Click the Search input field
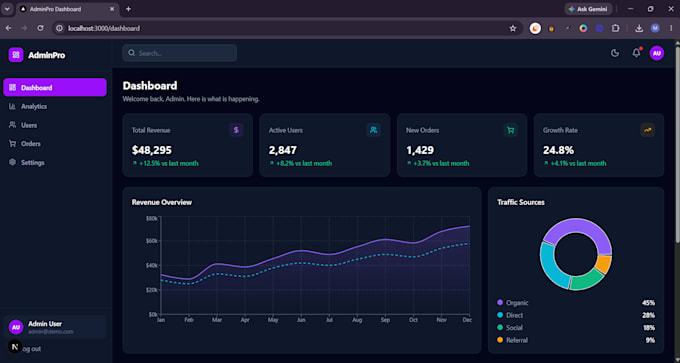The width and height of the screenshot is (680, 363). (x=180, y=53)
